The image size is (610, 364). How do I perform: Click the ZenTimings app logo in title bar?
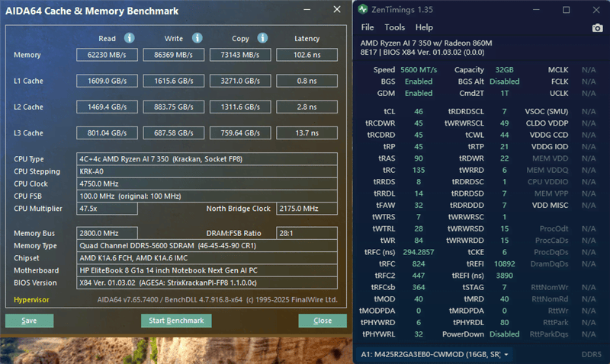click(x=362, y=10)
